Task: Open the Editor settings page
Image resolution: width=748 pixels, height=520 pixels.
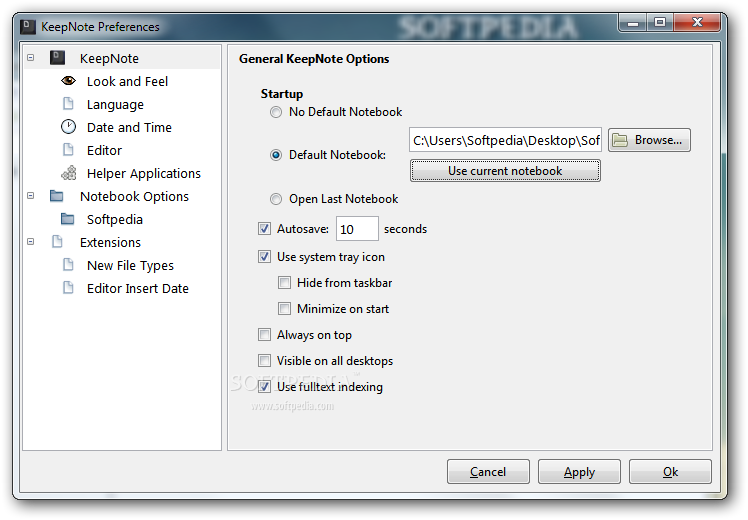Action: [104, 150]
